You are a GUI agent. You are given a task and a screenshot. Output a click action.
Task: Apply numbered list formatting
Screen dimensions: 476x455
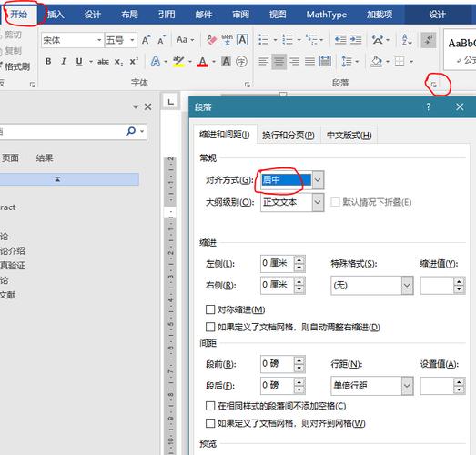coord(288,40)
